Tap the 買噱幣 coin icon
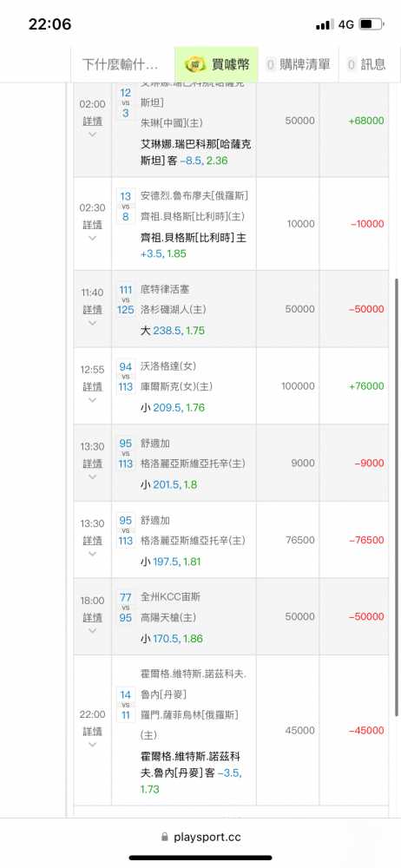Viewport: 401px width, 868px height. tap(195, 64)
